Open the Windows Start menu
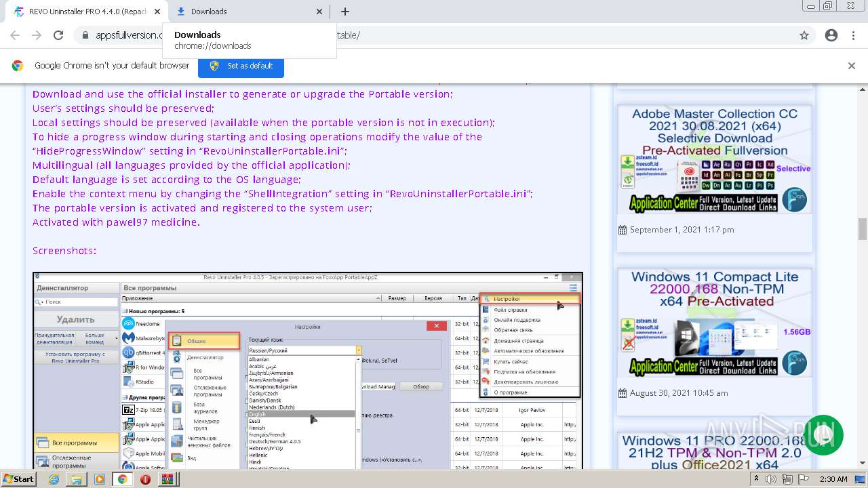Viewport: 868px width, 488px height. click(x=19, y=479)
